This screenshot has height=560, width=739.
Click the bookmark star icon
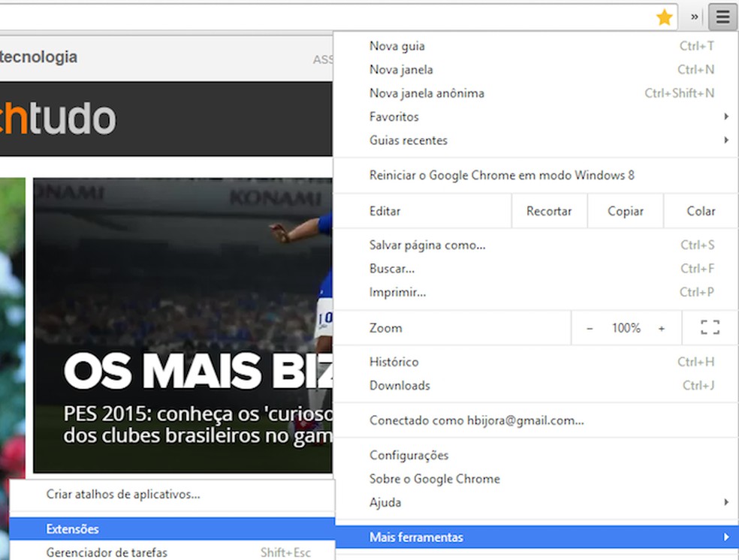coord(664,17)
